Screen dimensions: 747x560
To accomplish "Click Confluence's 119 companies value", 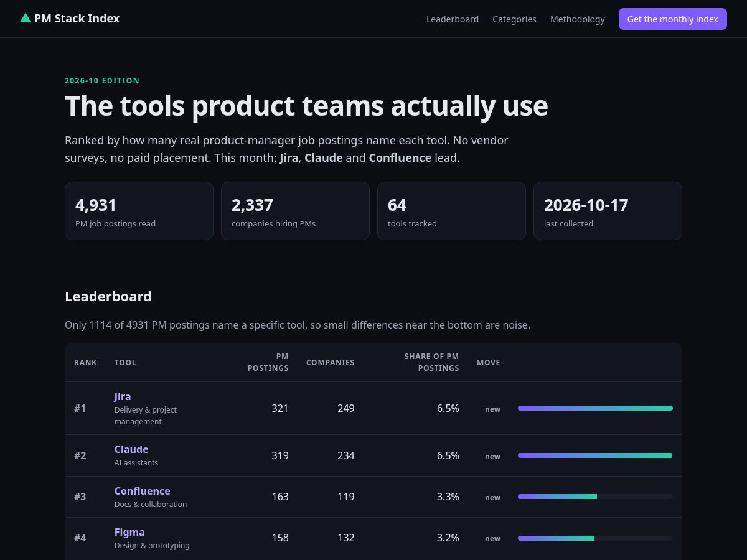I will click(346, 497).
